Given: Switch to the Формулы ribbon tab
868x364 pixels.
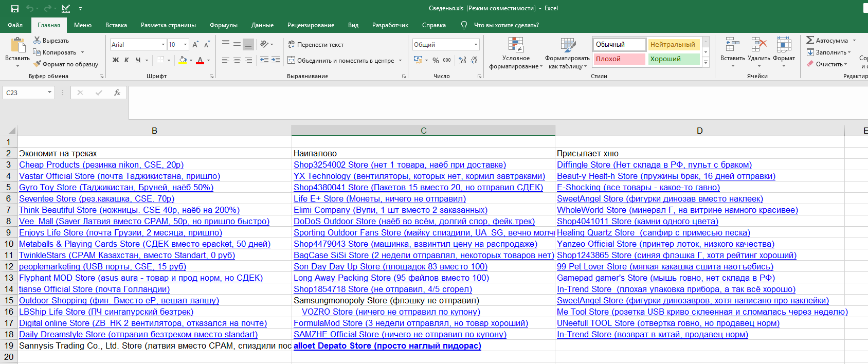Looking at the screenshot, I should [224, 25].
